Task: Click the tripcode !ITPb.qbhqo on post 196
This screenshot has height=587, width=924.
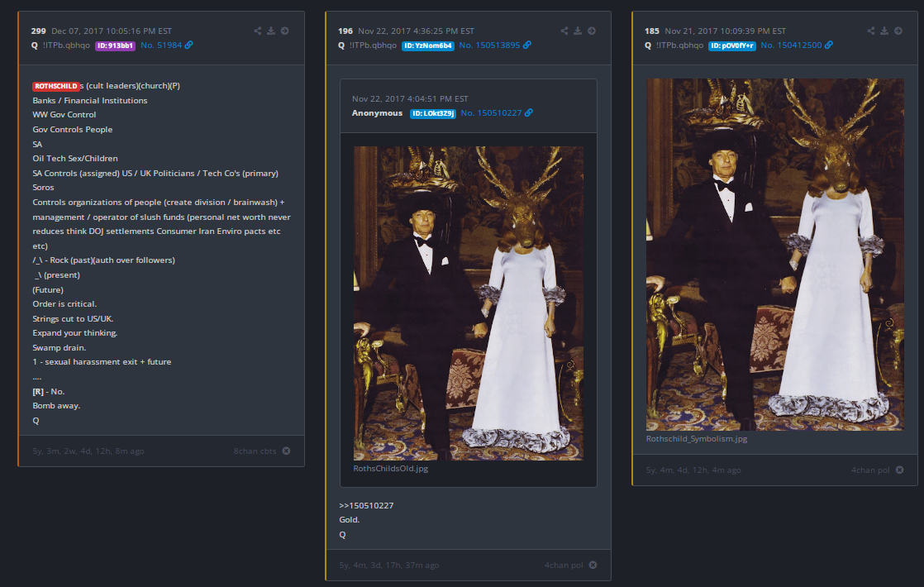Action: pos(373,45)
